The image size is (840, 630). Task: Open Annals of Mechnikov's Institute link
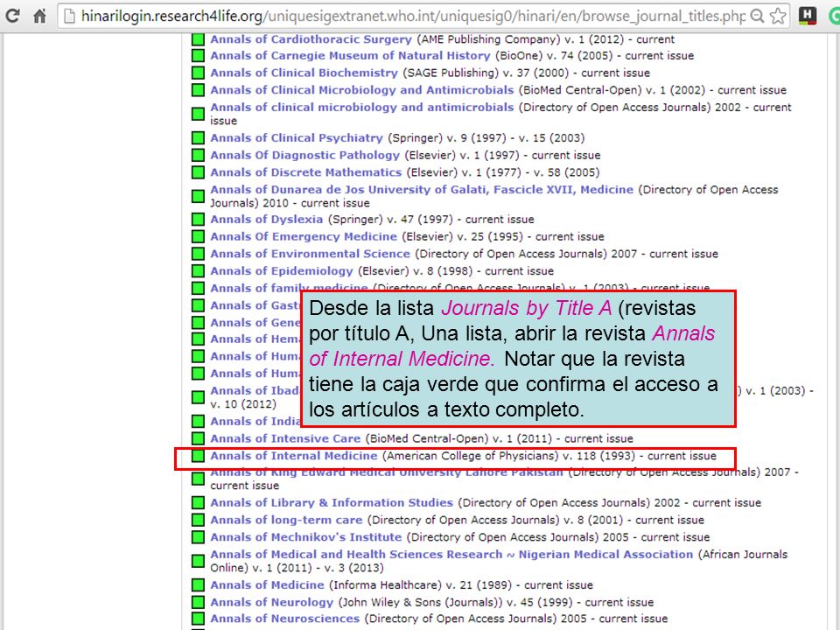click(x=305, y=536)
